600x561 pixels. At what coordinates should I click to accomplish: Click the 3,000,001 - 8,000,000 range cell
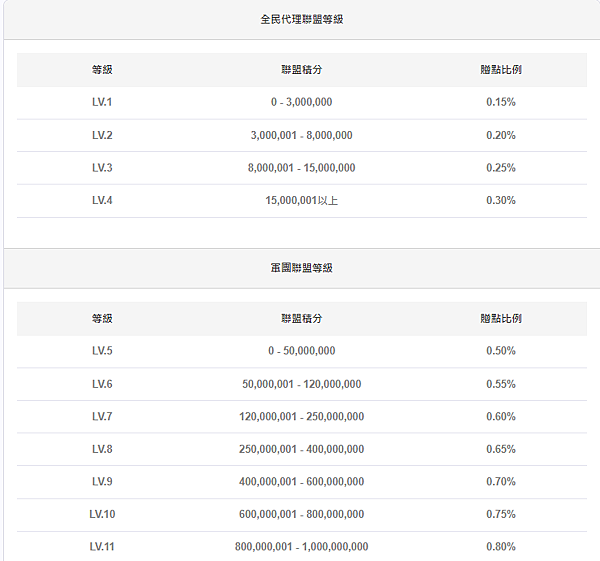pos(301,135)
